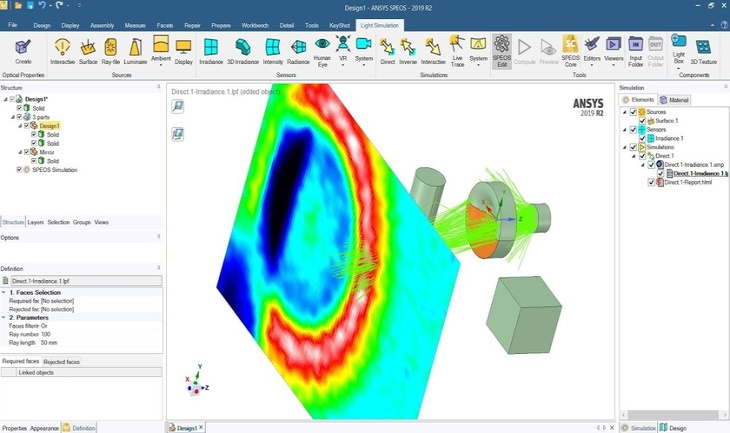The image size is (730, 433).
Task: Switch to the Material tab
Action: click(674, 100)
